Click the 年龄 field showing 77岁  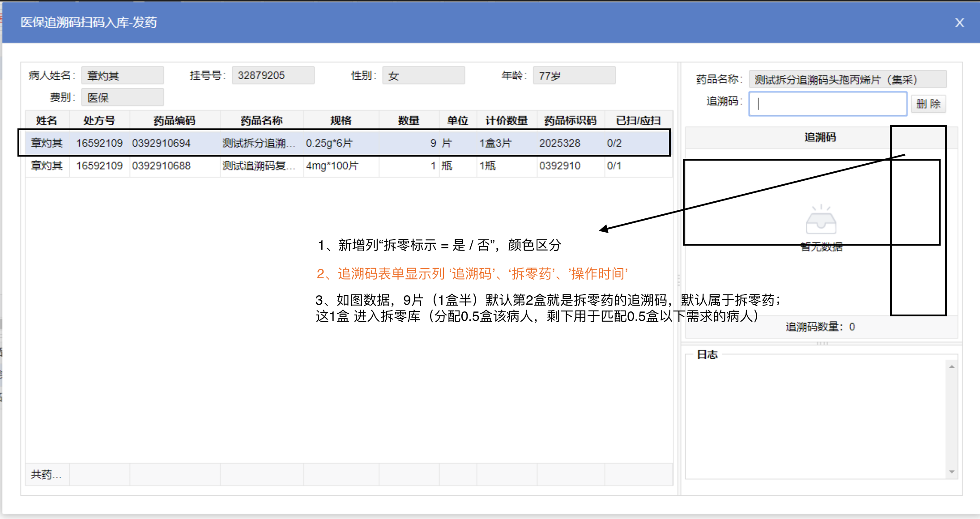574,76
